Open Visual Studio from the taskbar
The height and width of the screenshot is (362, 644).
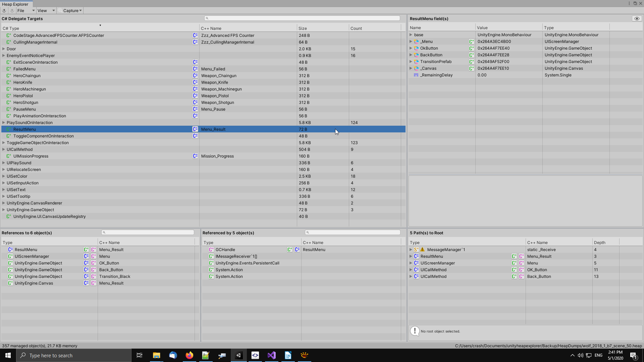point(271,355)
